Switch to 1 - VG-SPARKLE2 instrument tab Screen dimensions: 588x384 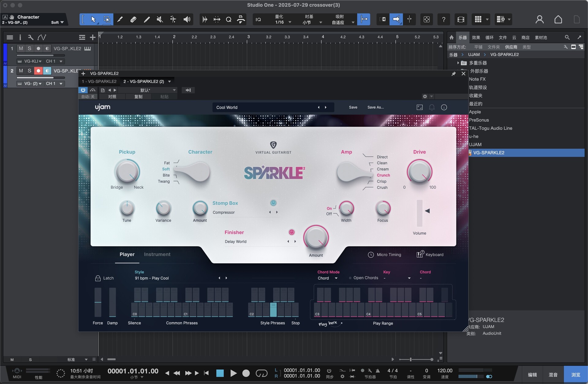tap(99, 81)
